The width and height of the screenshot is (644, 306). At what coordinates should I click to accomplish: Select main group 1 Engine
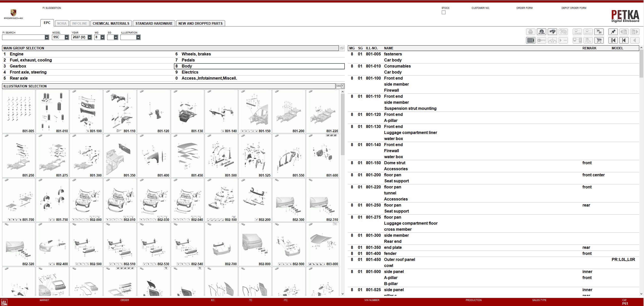coord(87,54)
